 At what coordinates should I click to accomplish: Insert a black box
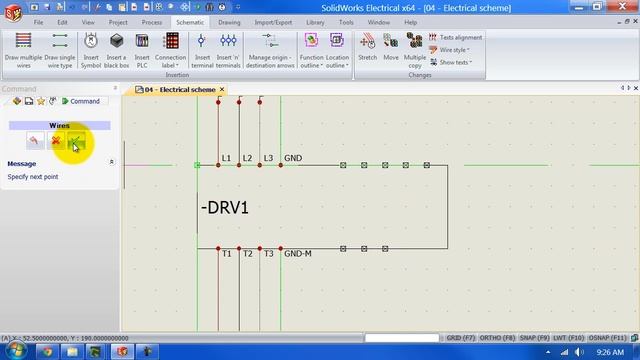(116, 50)
